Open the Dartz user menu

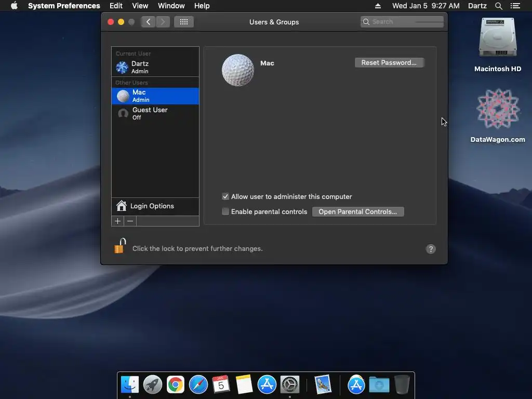pos(477,6)
